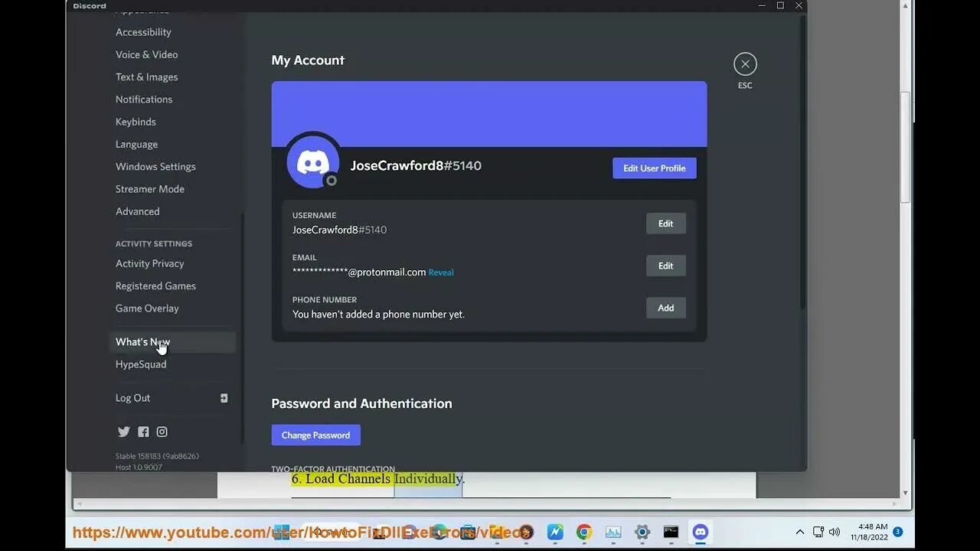
Task: Click the Change Password button
Action: point(315,435)
